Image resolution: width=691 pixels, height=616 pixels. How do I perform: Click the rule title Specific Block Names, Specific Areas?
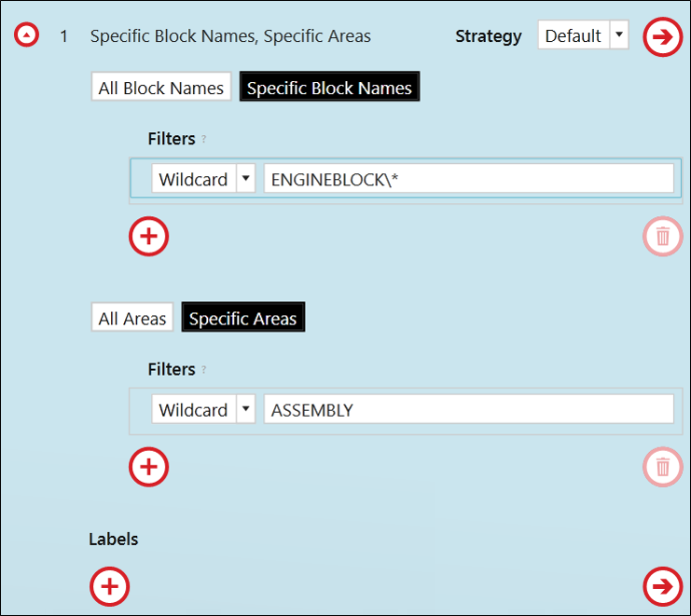(230, 36)
